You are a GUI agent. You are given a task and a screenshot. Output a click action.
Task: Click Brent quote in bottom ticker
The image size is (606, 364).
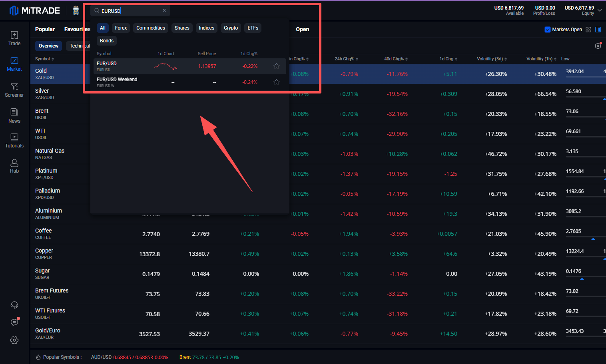(x=209, y=357)
